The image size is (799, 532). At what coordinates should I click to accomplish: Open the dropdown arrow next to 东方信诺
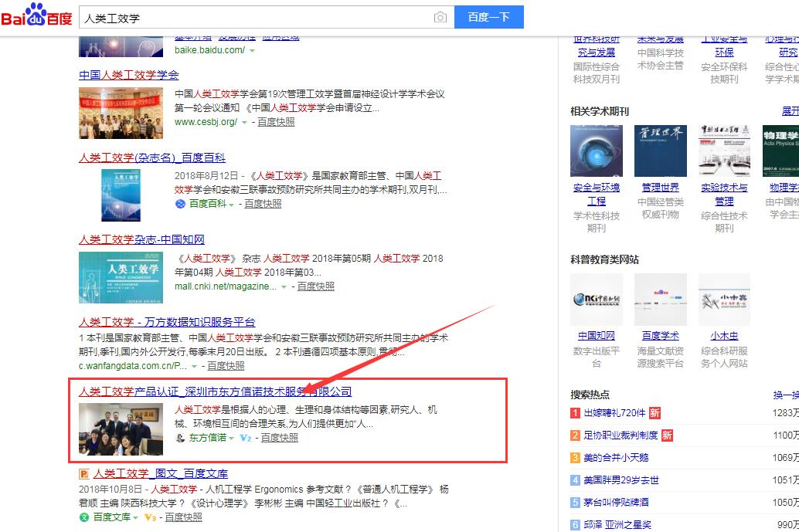pyautogui.click(x=233, y=438)
